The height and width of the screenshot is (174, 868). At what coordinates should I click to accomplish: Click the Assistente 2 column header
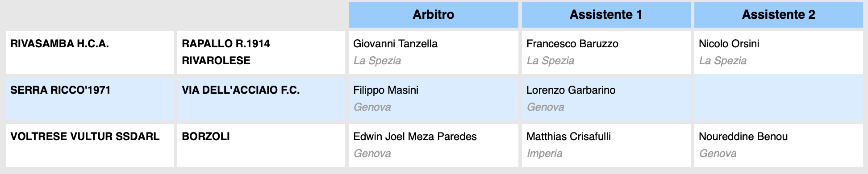(778, 15)
